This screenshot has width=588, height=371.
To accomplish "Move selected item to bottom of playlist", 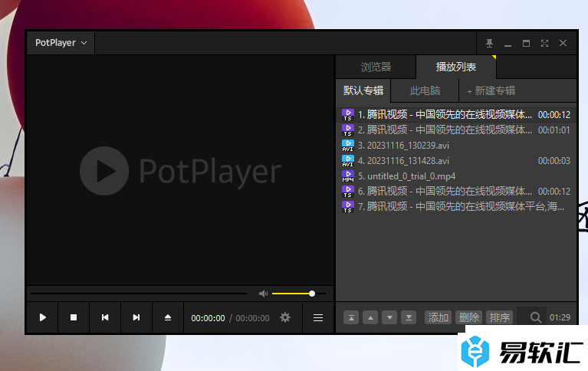I will [409, 318].
